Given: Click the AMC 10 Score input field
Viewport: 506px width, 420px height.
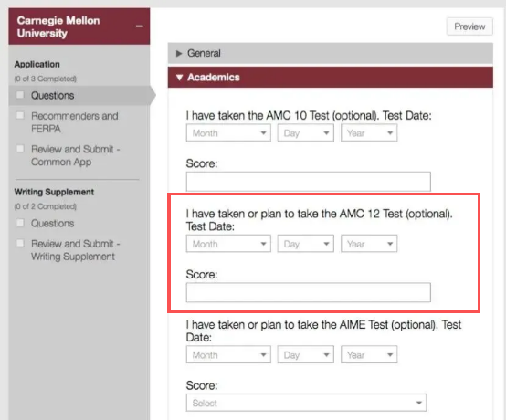Looking at the screenshot, I should (x=308, y=182).
